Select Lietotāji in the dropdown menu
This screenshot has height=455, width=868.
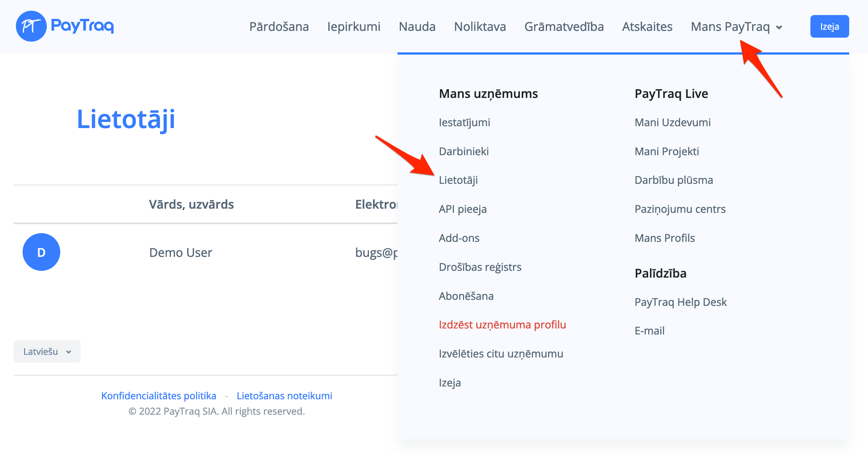point(458,180)
